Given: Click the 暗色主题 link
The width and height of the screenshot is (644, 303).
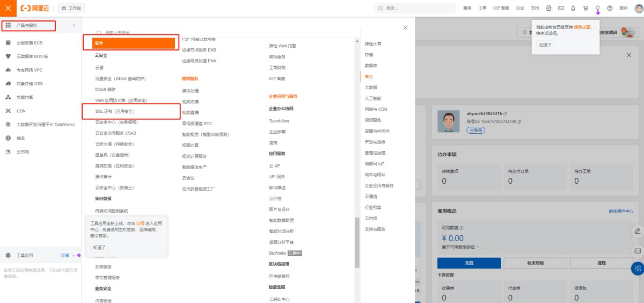Looking at the screenshot, I should click(581, 27).
